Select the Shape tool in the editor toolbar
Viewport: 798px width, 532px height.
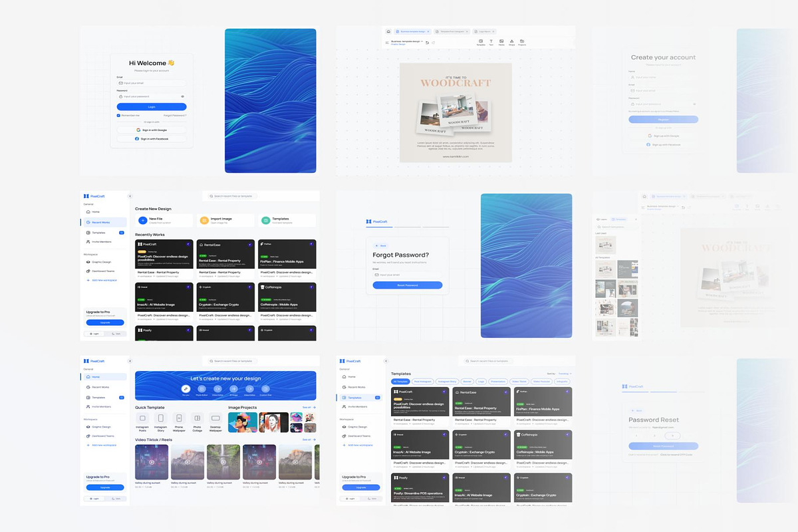(x=511, y=42)
